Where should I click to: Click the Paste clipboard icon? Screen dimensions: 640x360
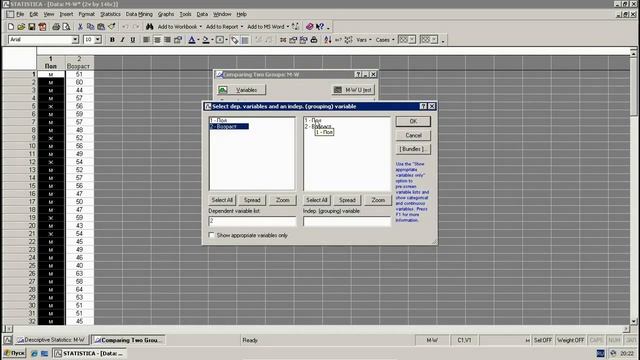(x=101, y=27)
